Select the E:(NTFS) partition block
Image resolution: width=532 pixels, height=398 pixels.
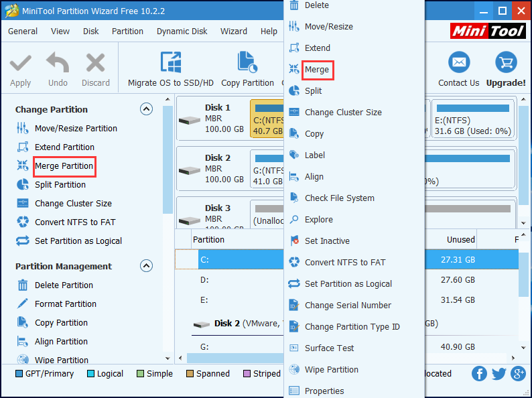474,119
